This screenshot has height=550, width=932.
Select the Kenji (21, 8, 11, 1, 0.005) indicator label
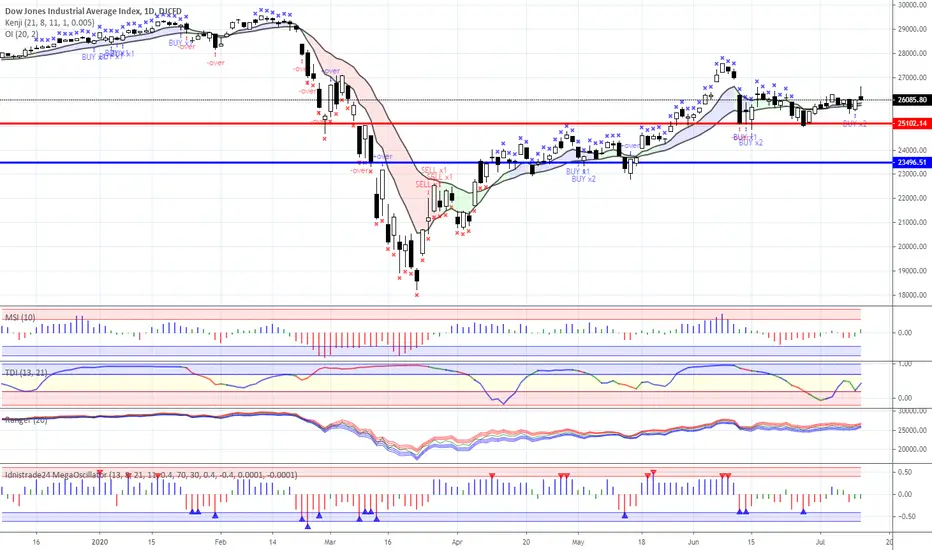50,23
